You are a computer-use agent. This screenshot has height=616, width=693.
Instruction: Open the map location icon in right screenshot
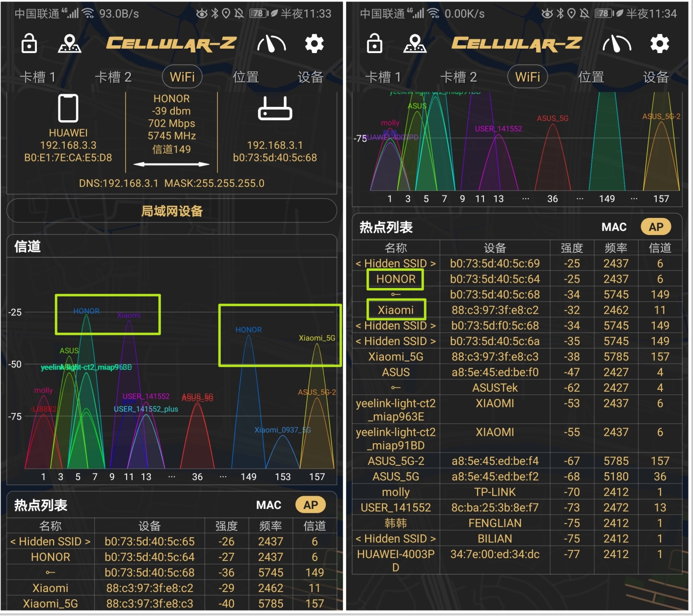(415, 44)
